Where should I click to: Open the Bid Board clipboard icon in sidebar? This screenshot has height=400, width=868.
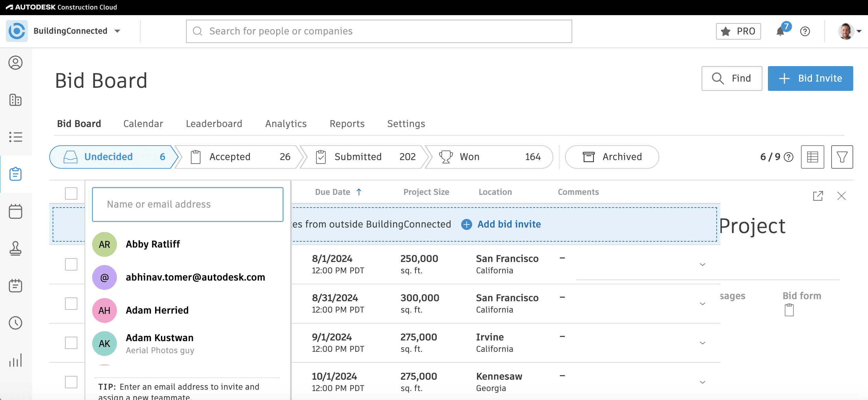[16, 174]
